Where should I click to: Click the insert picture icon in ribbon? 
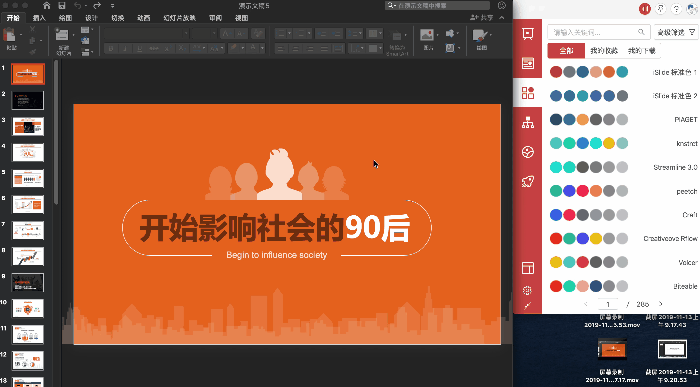coord(427,35)
